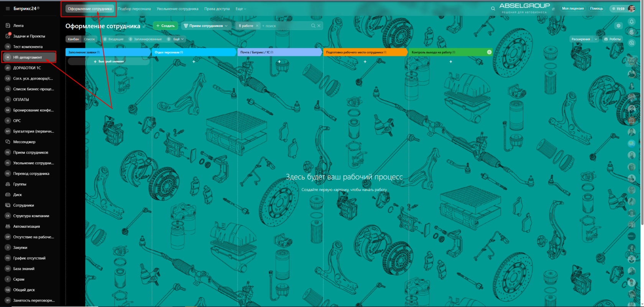Click Подготовка рабочего места сотрудника header
The height and width of the screenshot is (307, 644).
click(365, 52)
